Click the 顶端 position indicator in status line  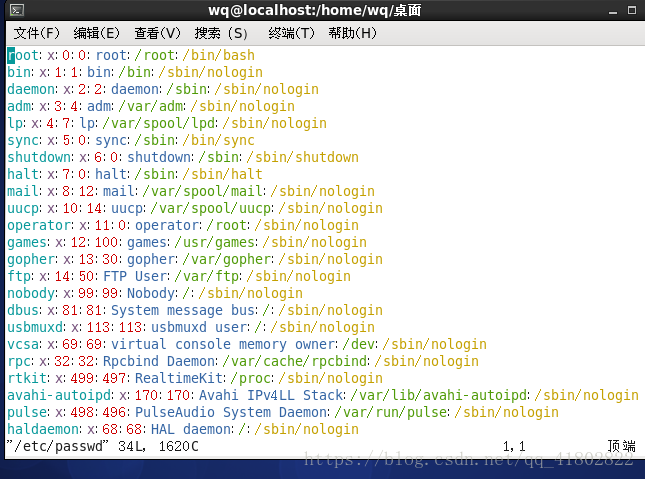[x=622, y=446]
